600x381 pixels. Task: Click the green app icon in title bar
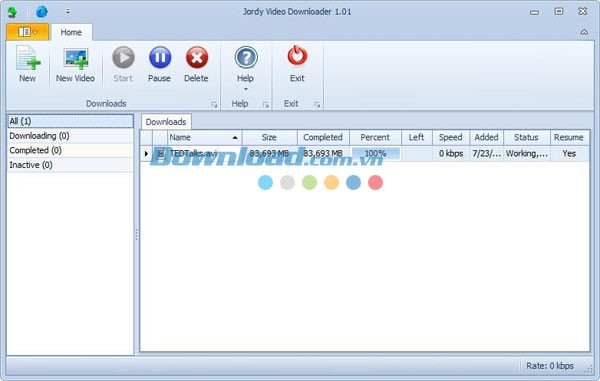[x=13, y=12]
